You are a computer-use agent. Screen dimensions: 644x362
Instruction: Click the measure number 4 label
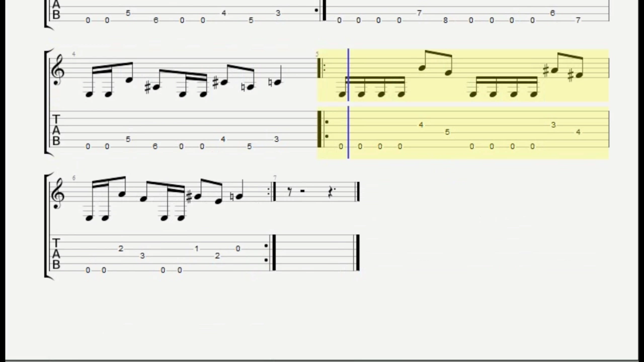pyautogui.click(x=73, y=54)
